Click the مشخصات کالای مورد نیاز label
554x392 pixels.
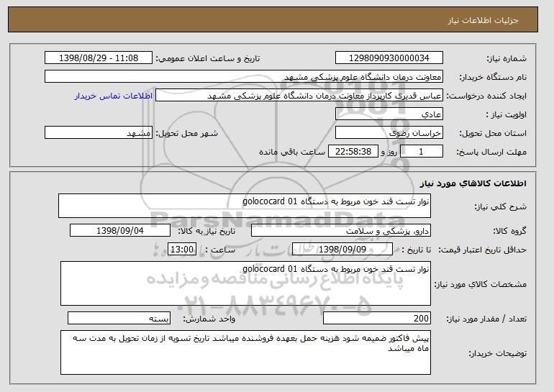click(x=481, y=284)
